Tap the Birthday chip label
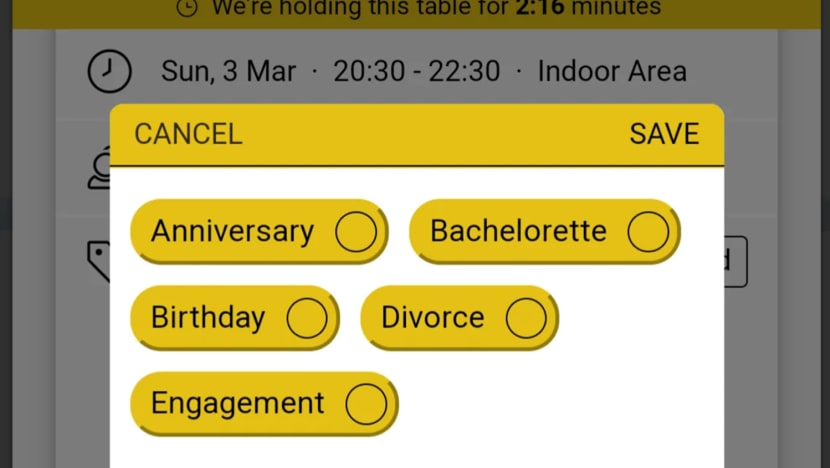Image resolution: width=830 pixels, height=468 pixels. [208, 318]
